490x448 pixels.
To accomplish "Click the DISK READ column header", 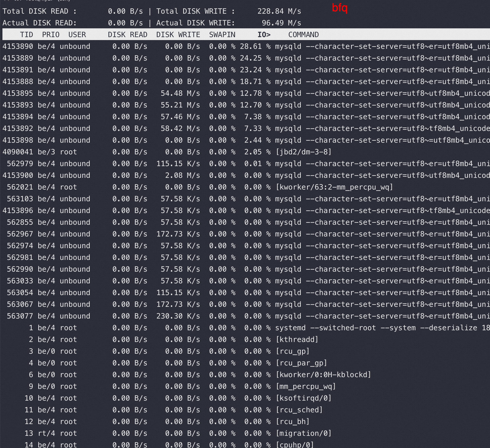I will [x=128, y=35].
